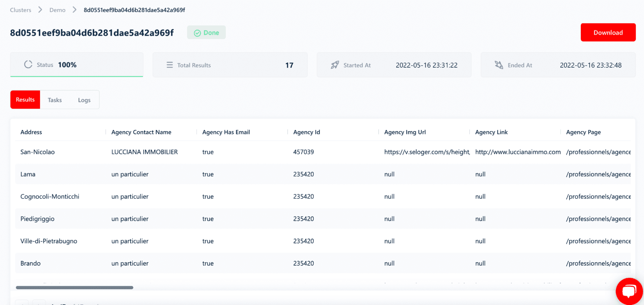Select the San-Nicolao address cell
644x305 pixels.
coord(37,152)
